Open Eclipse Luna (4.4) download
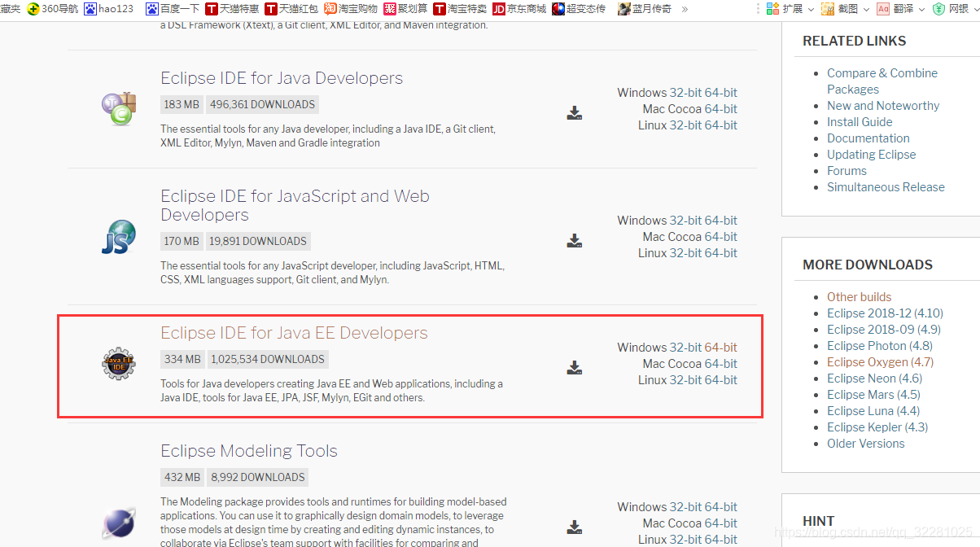Image resolution: width=980 pixels, height=547 pixels. tap(873, 411)
